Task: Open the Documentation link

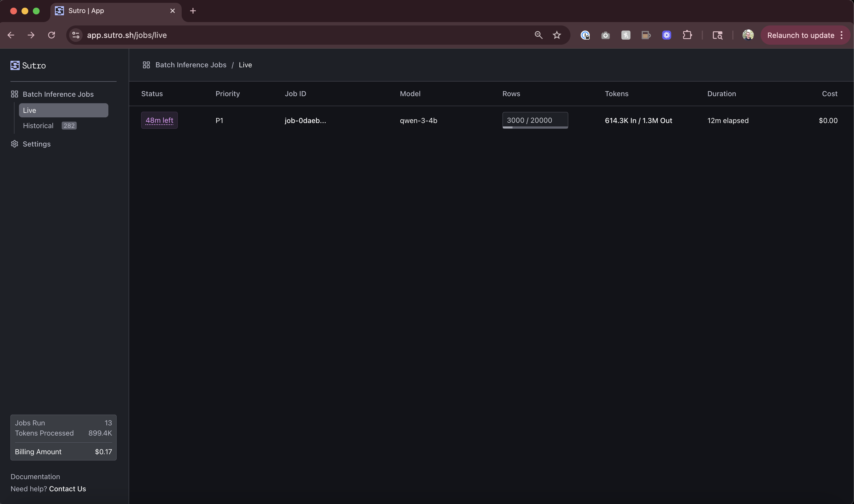Action: 35,477
